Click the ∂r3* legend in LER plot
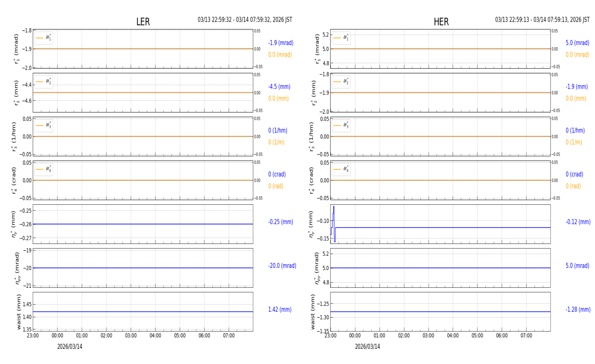The width and height of the screenshot is (595, 364). pyautogui.click(x=44, y=126)
